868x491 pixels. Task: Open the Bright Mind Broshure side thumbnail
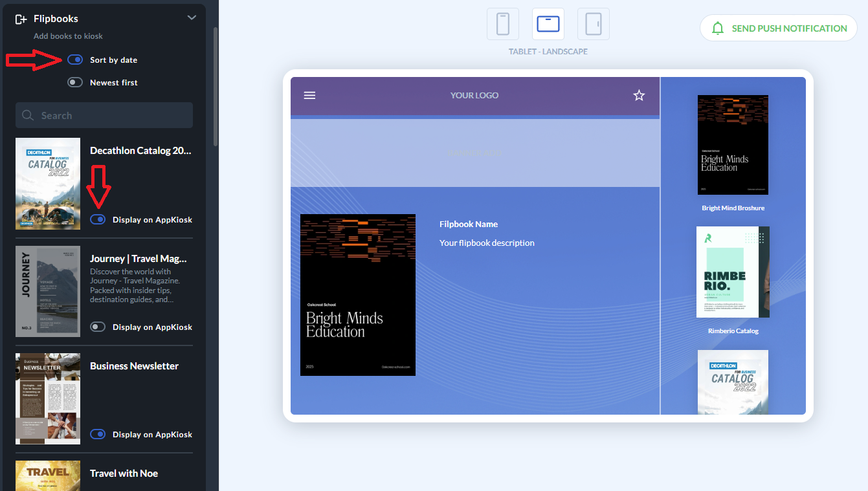733,145
